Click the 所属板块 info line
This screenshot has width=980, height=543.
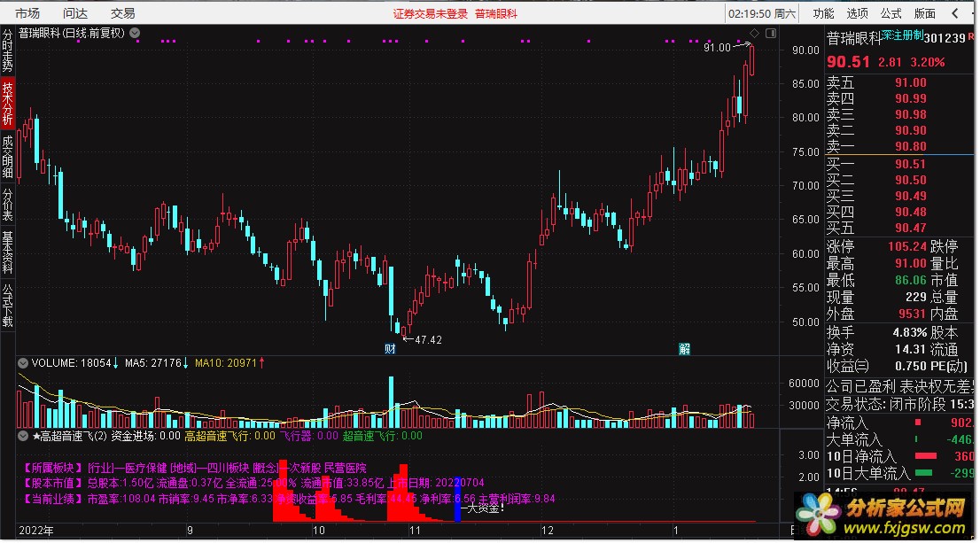pyautogui.click(x=194, y=468)
